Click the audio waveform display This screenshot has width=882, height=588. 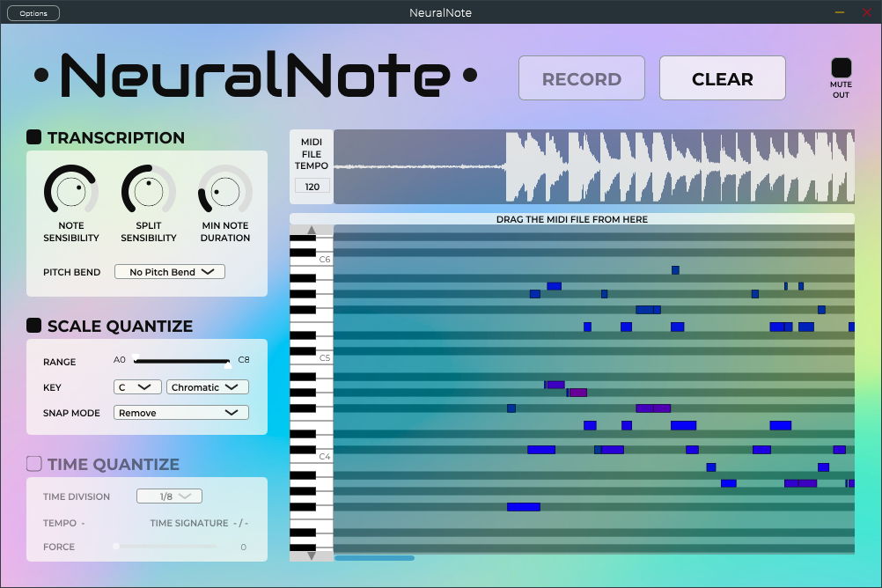coord(593,167)
